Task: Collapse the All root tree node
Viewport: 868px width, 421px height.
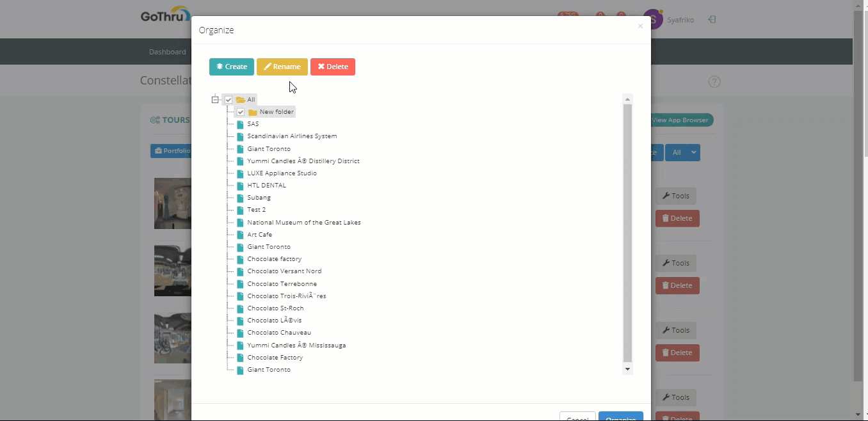Action: 215,100
